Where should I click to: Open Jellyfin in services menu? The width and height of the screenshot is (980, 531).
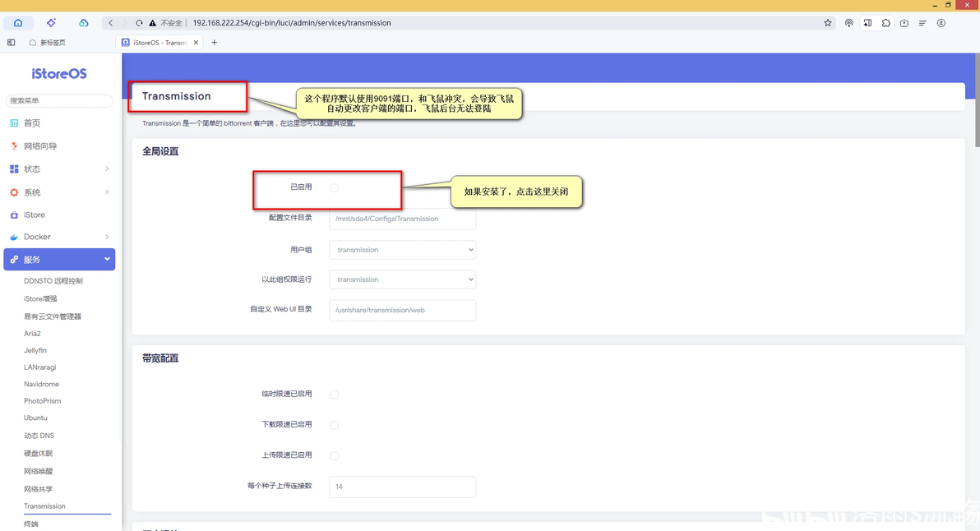[35, 350]
